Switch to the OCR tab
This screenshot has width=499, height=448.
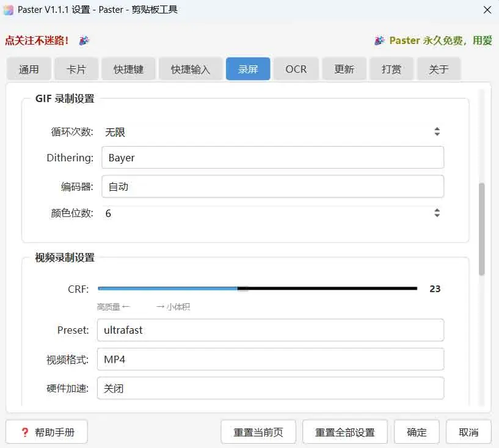click(x=296, y=69)
